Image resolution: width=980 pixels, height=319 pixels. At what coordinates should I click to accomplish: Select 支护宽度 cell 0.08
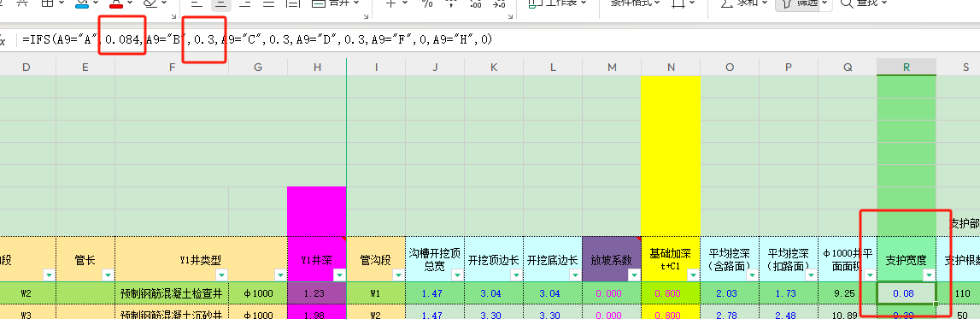[x=907, y=292]
